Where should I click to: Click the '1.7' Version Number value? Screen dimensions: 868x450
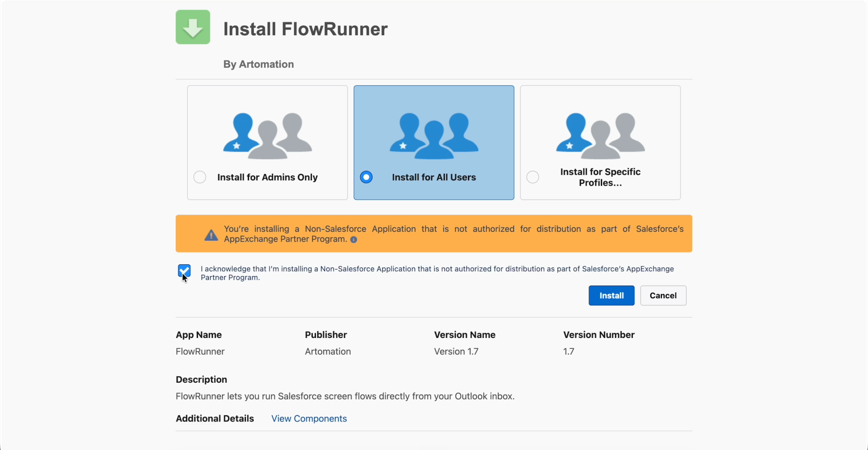[569, 352]
